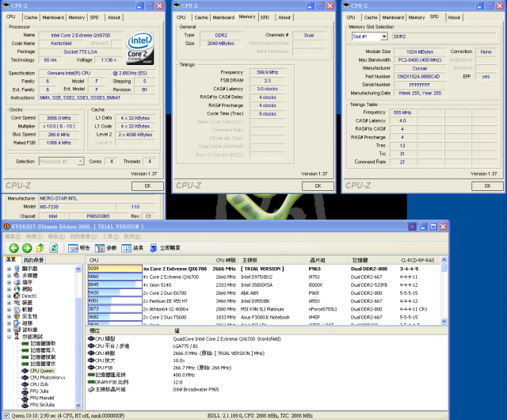Switch to Cache tab in the CPU-Z CPU window
The height and width of the screenshot is (420, 507).
point(31,17)
